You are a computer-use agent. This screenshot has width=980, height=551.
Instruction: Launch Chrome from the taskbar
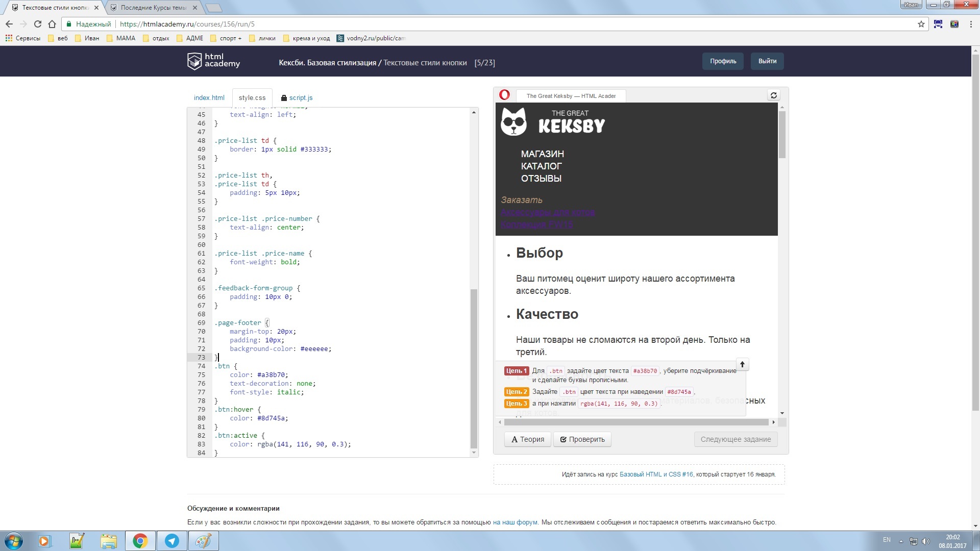click(x=140, y=541)
